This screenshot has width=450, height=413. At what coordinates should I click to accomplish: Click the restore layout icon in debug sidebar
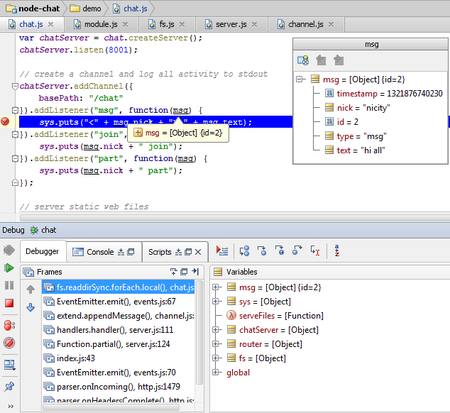[9, 365]
